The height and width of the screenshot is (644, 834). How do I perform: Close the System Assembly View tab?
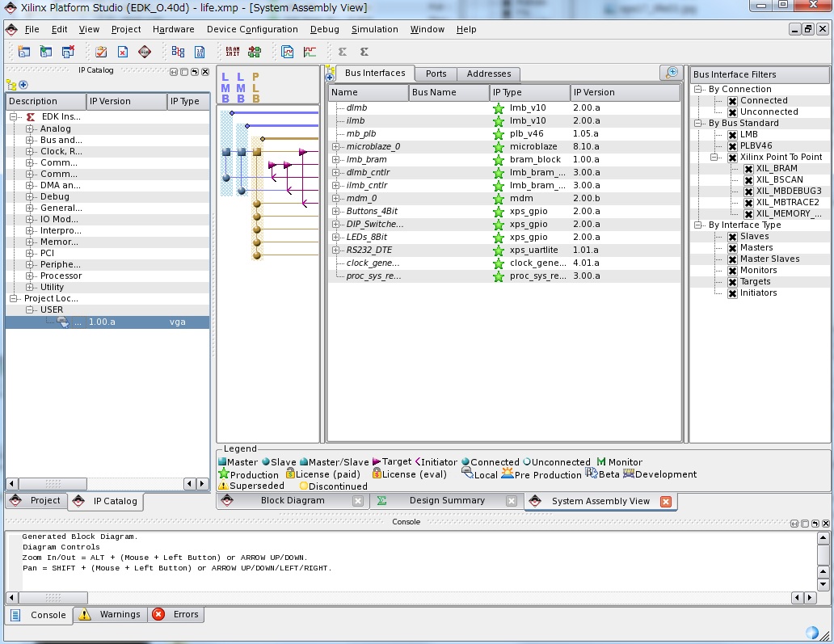point(665,502)
